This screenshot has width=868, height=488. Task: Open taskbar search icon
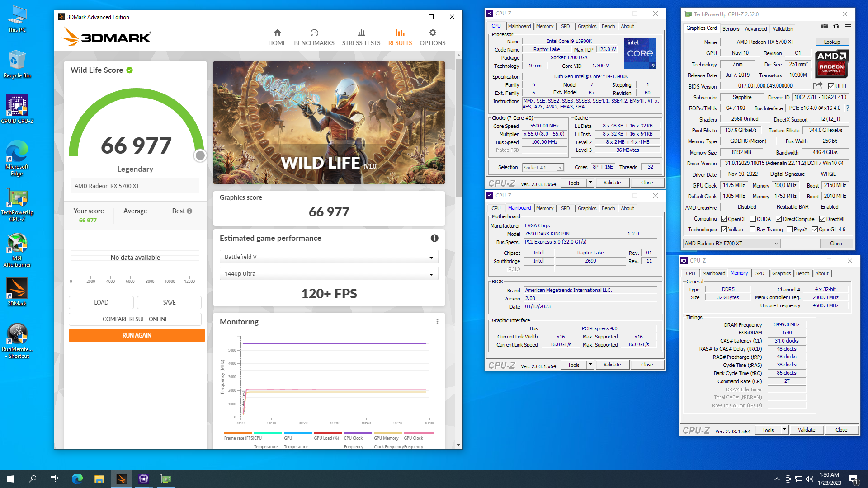coord(33,479)
